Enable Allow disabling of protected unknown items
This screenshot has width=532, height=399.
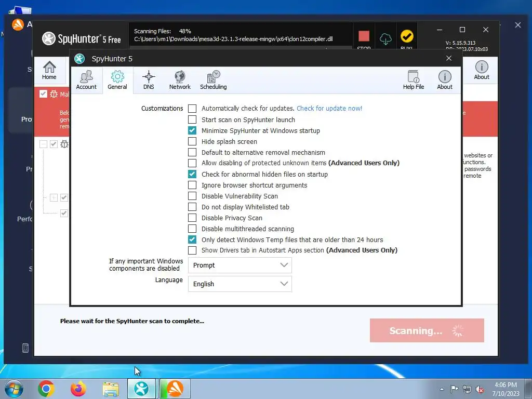192,163
